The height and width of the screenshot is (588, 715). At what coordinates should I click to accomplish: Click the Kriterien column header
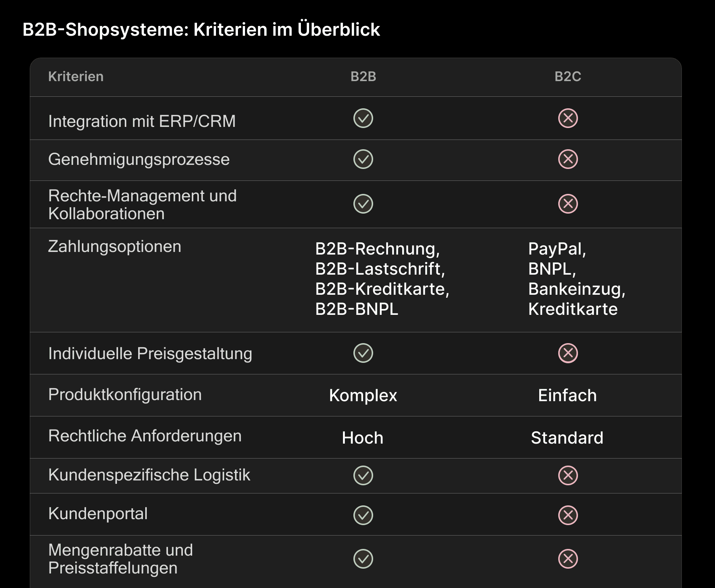pos(76,77)
